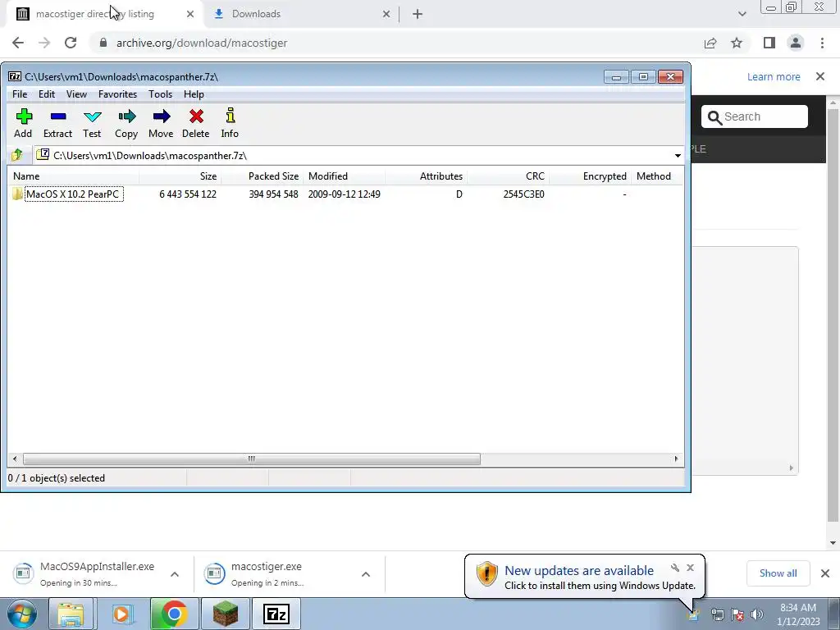This screenshot has width=840, height=630.
Task: Click the horizontal scrollbar thumb in 7-Zip
Action: 251,459
